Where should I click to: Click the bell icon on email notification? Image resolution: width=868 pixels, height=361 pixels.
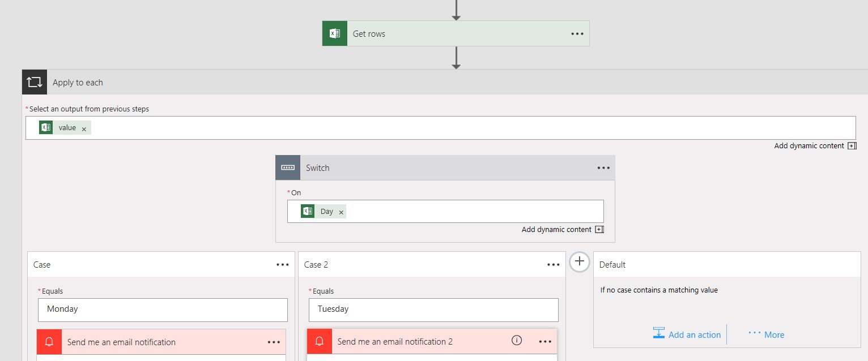coord(49,342)
